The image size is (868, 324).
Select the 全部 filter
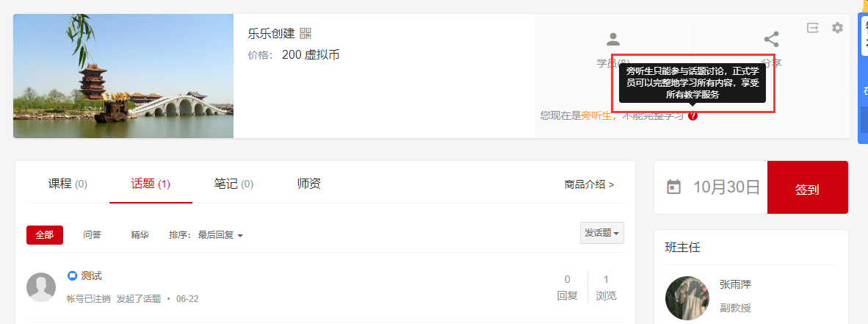point(45,235)
